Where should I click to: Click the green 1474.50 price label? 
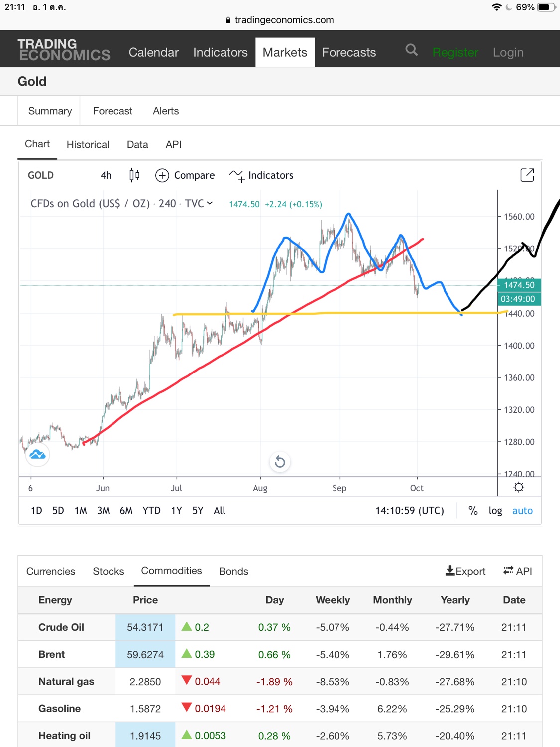click(518, 285)
